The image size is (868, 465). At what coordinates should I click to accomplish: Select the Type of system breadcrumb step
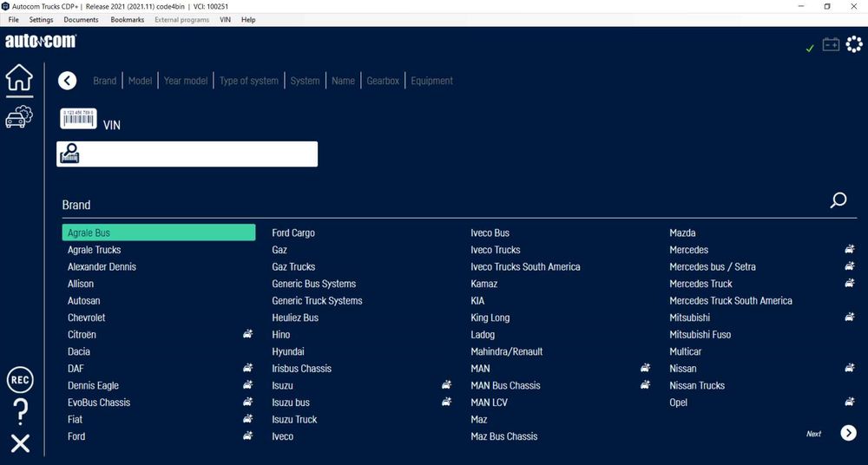(248, 81)
